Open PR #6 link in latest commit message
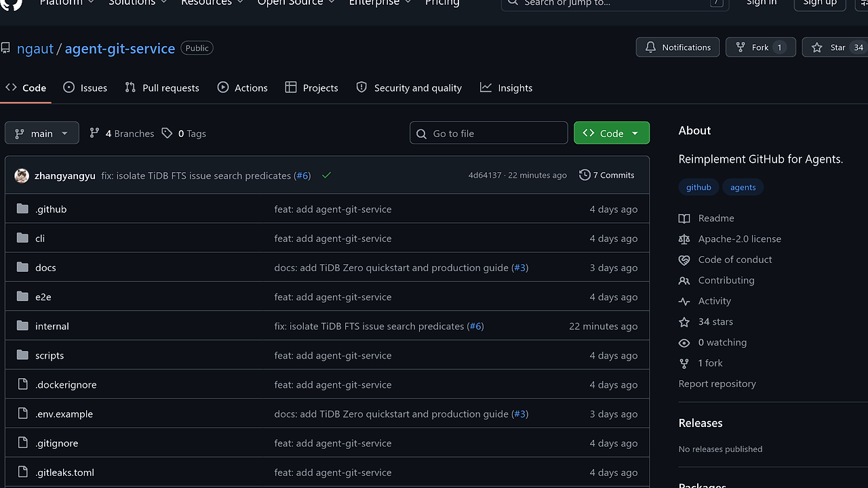Screen dimensions: 868x488 click(x=302, y=176)
